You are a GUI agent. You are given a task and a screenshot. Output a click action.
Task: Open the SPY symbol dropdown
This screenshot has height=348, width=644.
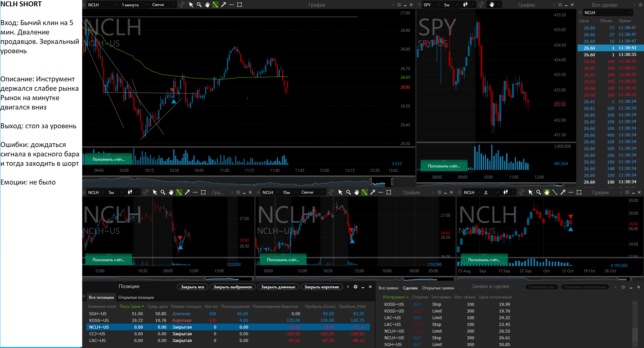coord(431,5)
